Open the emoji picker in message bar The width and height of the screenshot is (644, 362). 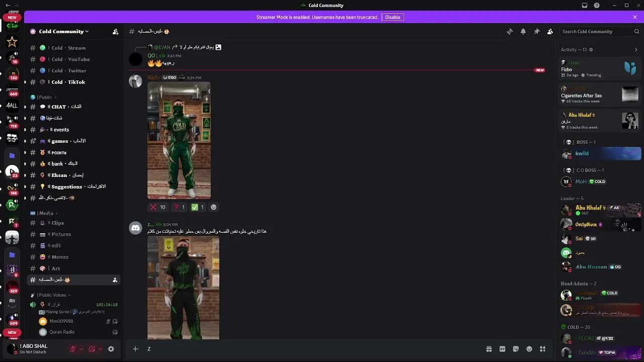point(529,349)
